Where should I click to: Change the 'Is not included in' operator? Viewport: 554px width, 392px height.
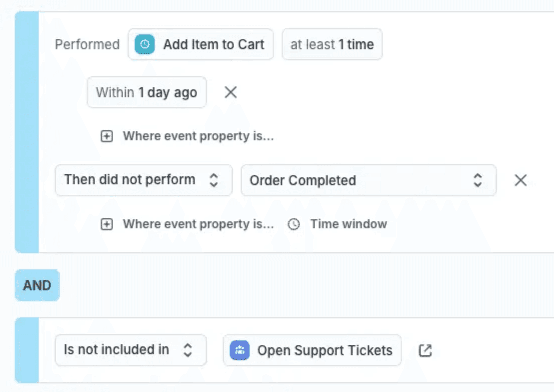(x=130, y=350)
